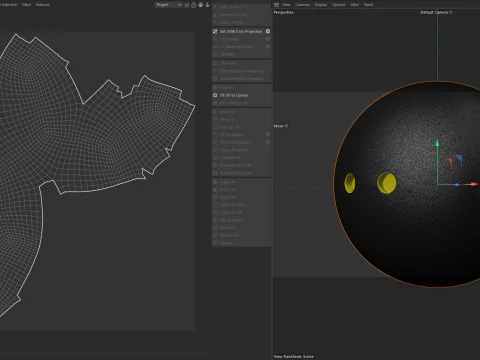This screenshot has height=360, width=480.
Task: Click the Perspective viewport label
Action: click(283, 12)
